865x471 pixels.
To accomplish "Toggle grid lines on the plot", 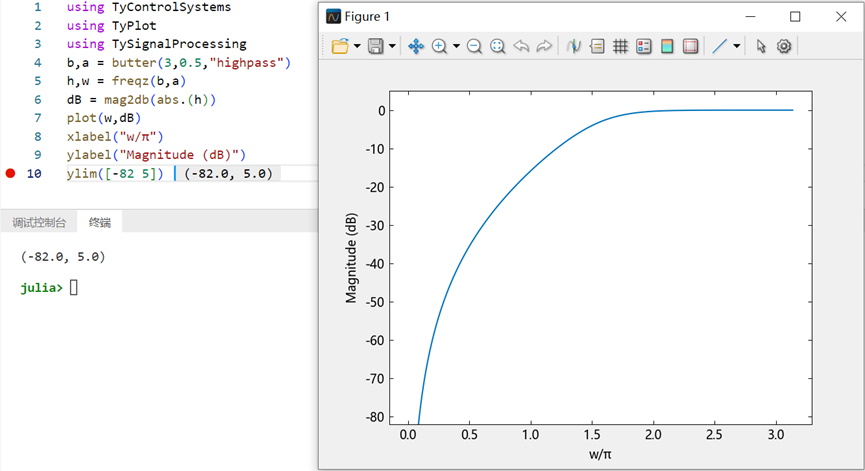I will 620,46.
